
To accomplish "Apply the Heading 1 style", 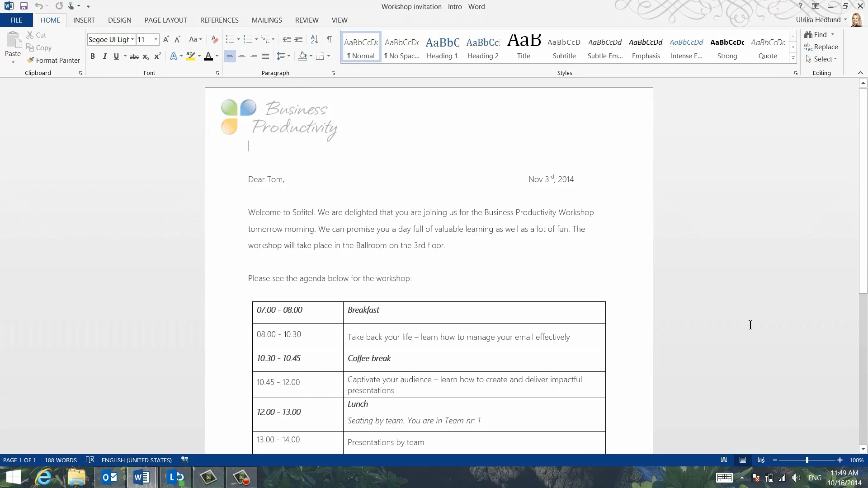I will (x=442, y=47).
